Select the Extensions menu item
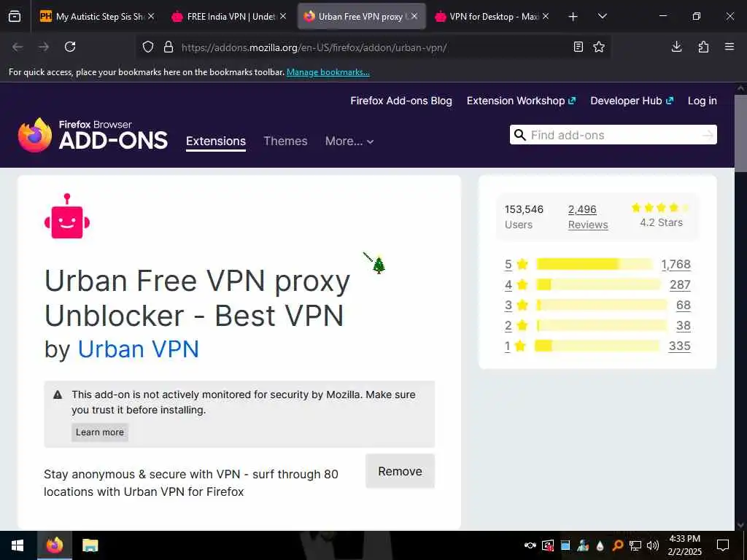This screenshot has height=560, width=747. point(216,141)
